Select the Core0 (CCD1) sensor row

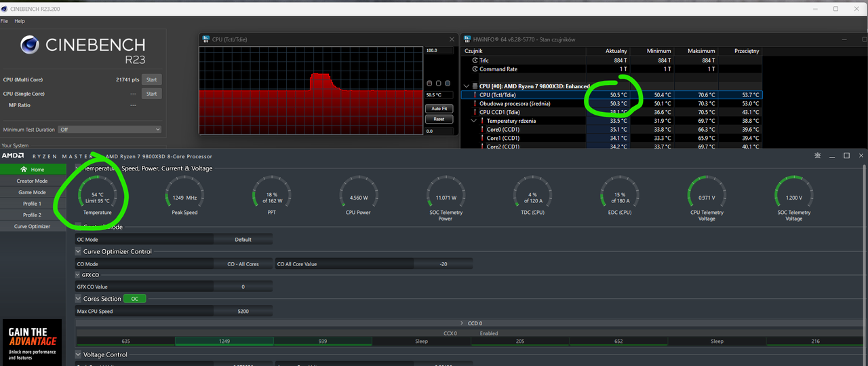(x=612, y=129)
